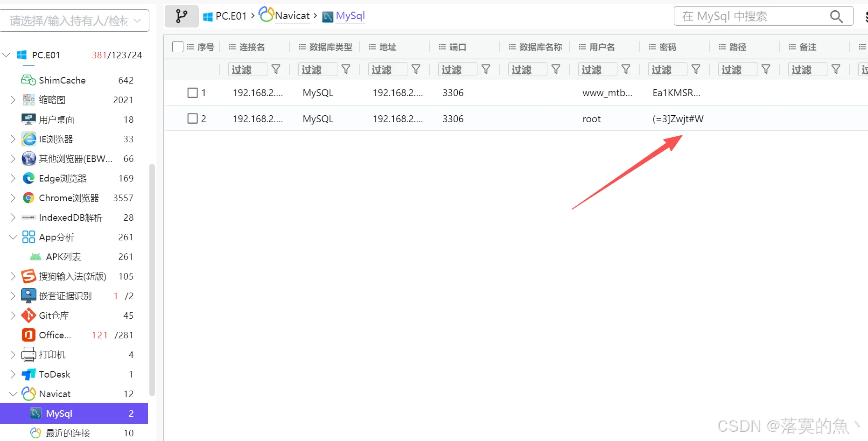Check the checkbox for row 2
This screenshot has height=441, width=868.
pyautogui.click(x=193, y=119)
